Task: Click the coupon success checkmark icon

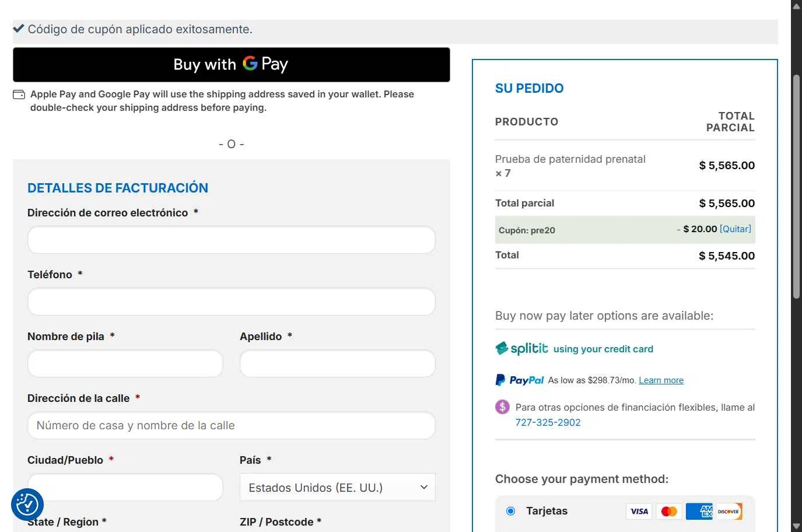Action: point(19,29)
